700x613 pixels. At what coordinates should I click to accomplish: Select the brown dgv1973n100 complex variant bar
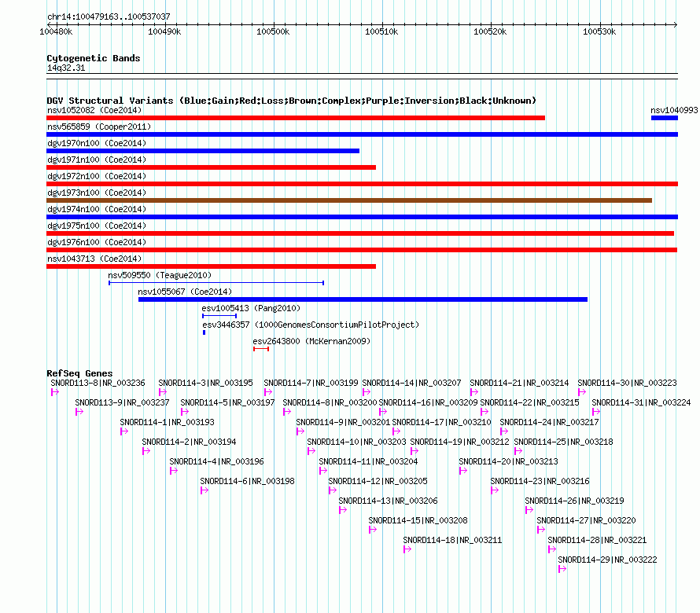[349, 200]
